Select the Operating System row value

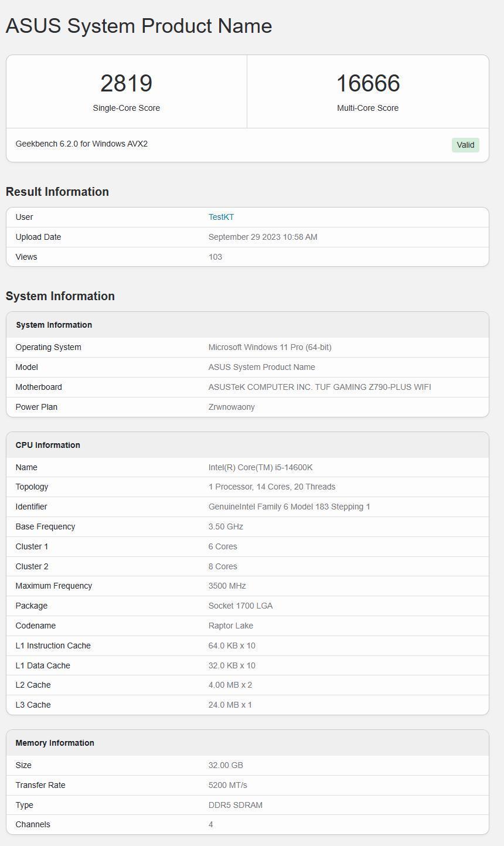click(270, 347)
